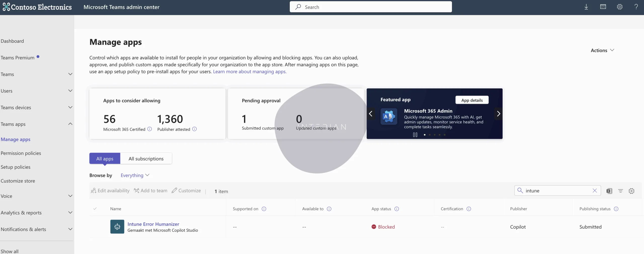Viewport: 644px width, 254px height.
Task: Expand the Actions dropdown
Action: click(x=602, y=50)
